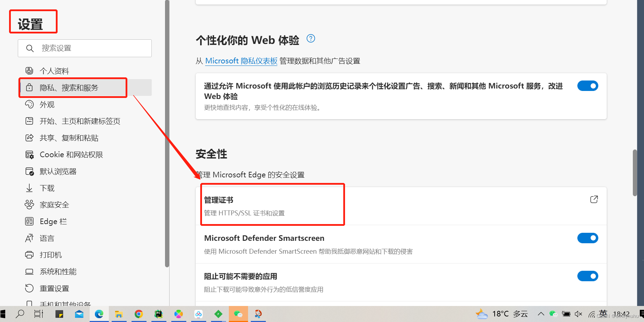Click printer icon beside 打印机
644x322 pixels.
(x=29, y=255)
